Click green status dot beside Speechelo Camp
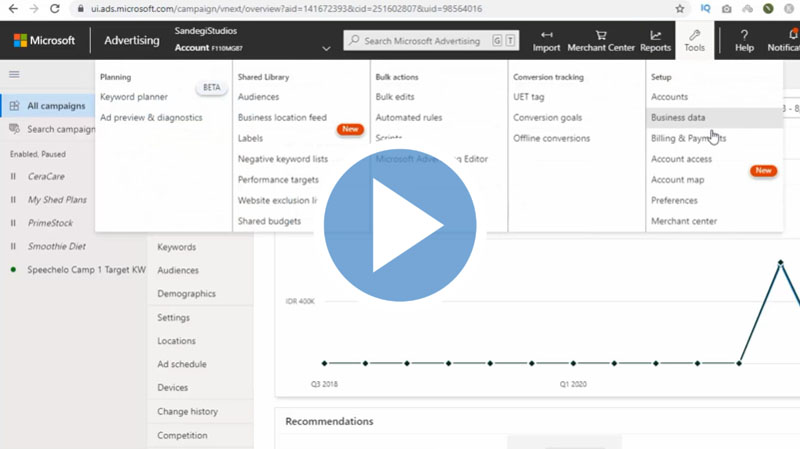800x449 pixels. click(13, 269)
